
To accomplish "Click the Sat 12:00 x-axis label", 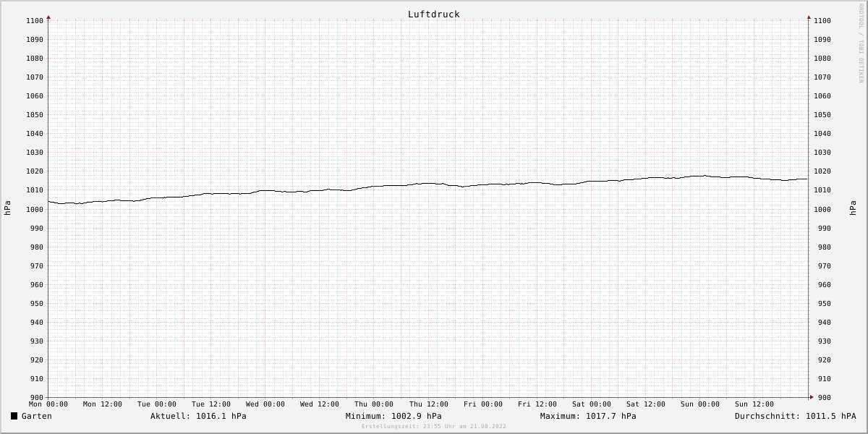I will [x=646, y=404].
